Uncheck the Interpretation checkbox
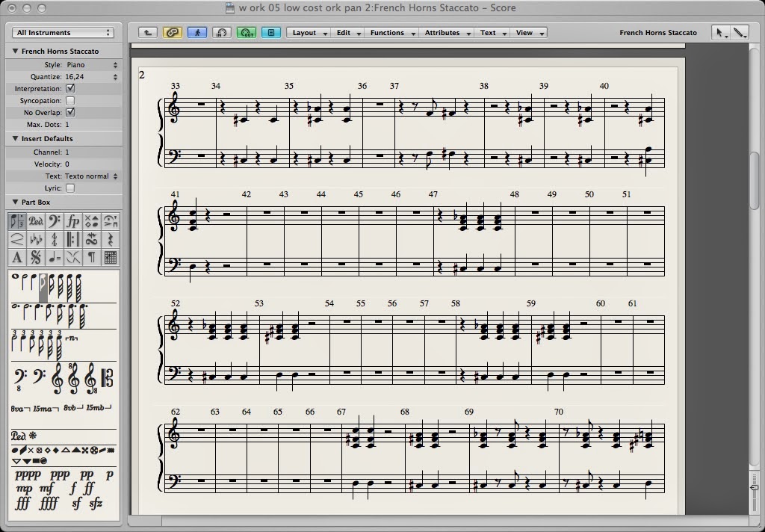 70,88
